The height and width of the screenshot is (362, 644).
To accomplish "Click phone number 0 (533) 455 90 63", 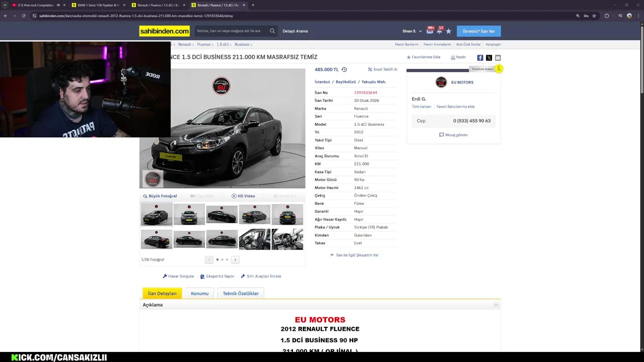I will point(472,121).
